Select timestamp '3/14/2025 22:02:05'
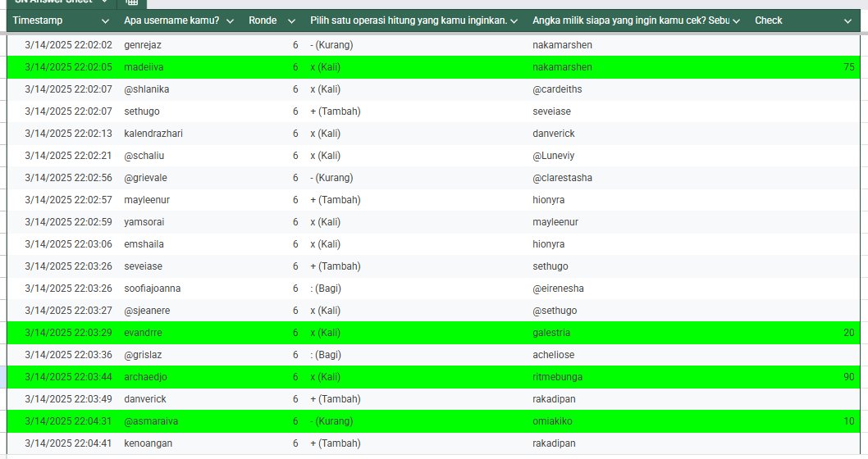 pyautogui.click(x=68, y=67)
